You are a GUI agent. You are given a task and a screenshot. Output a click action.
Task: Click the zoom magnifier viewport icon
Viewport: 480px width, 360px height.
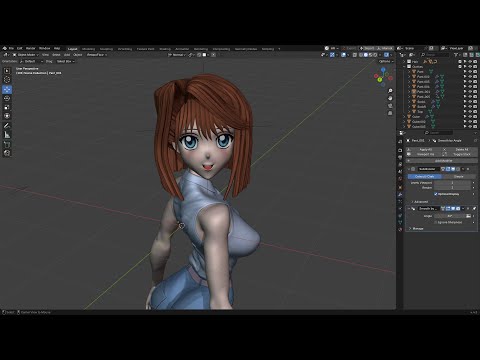[x=390, y=91]
